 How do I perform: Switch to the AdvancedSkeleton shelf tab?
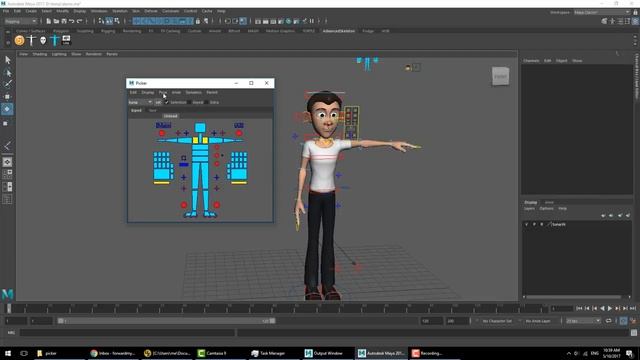338,31
